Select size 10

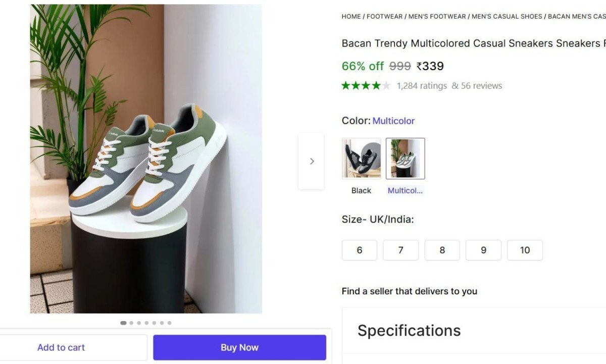[525, 250]
